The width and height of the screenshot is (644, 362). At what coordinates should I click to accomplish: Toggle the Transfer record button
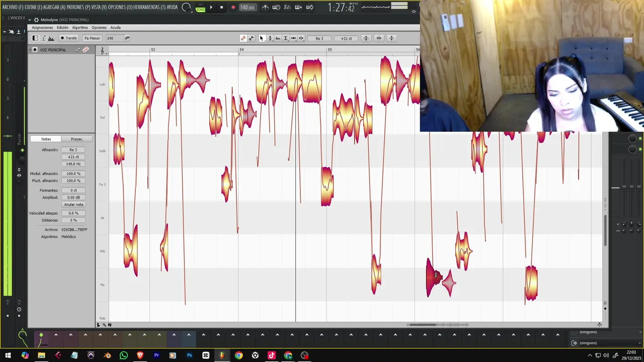click(69, 38)
